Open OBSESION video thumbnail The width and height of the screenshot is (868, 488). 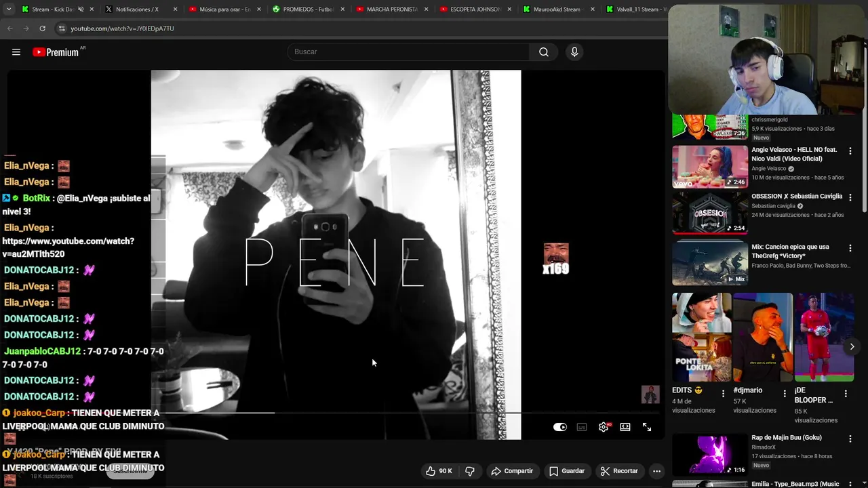tap(710, 213)
